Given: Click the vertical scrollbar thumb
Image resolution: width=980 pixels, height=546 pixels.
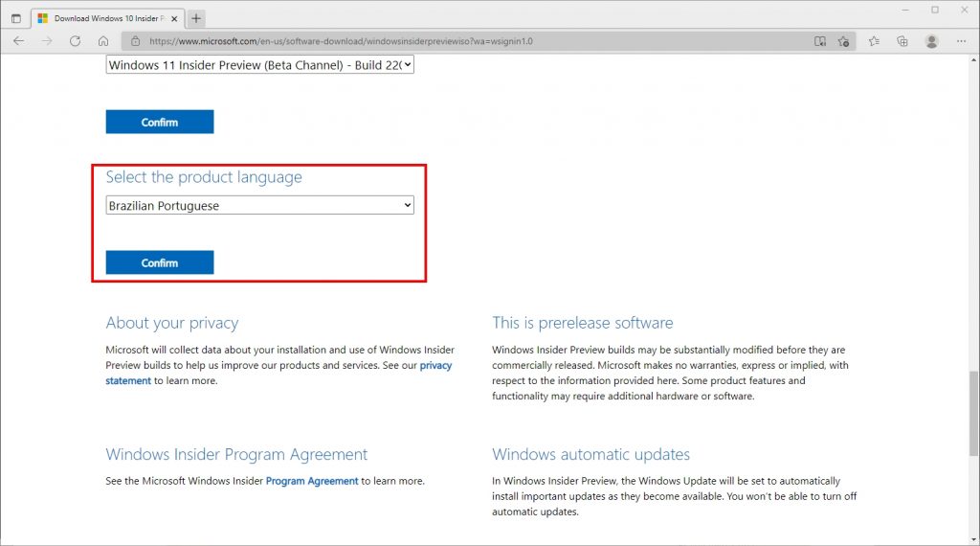Looking at the screenshot, I should [973, 414].
